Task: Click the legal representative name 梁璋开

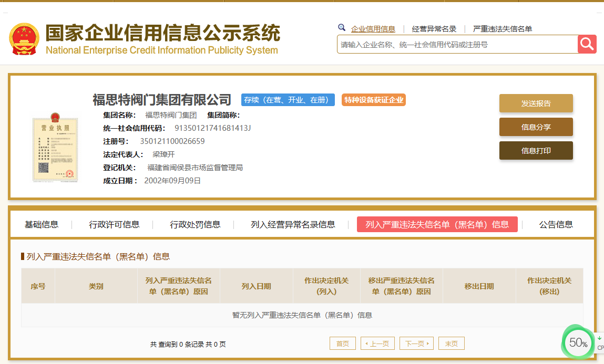Action: tap(163, 154)
